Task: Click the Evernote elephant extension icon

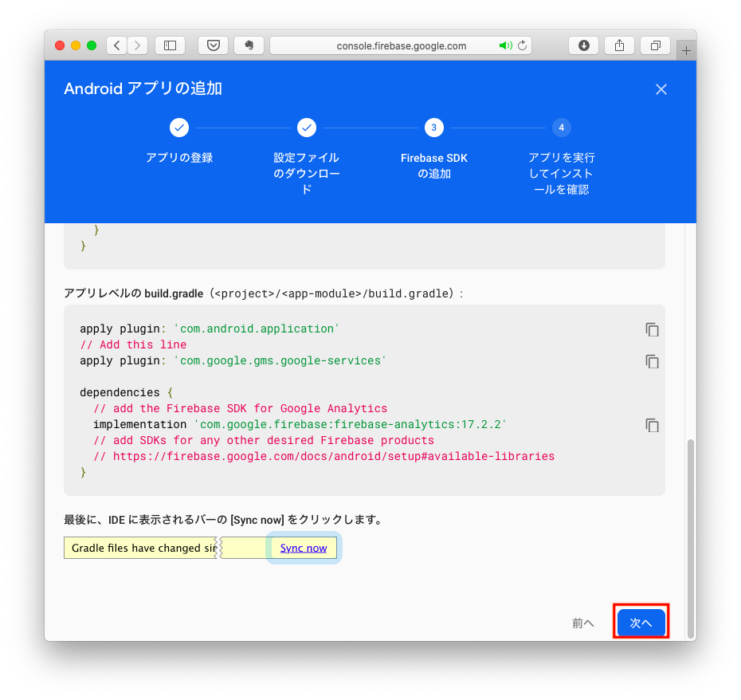Action: coord(249,45)
